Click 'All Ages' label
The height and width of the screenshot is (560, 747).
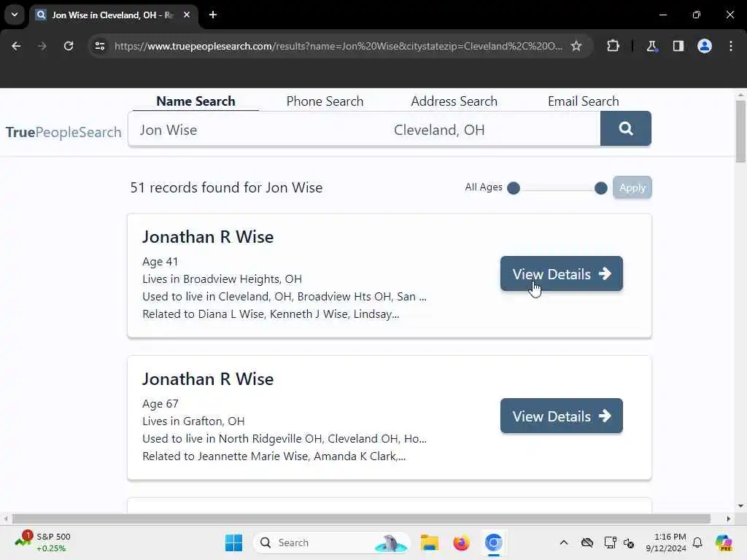484,187
